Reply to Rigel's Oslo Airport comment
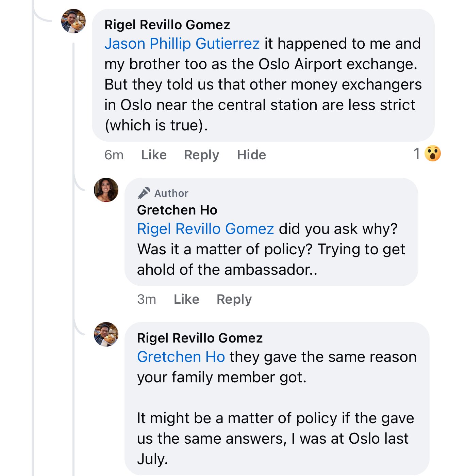The height and width of the screenshot is (476, 449). point(201,155)
